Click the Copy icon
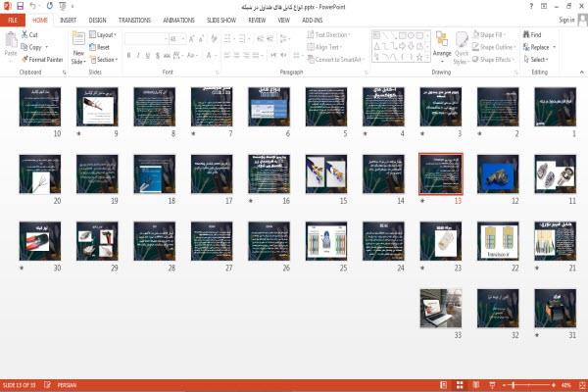 point(24,47)
